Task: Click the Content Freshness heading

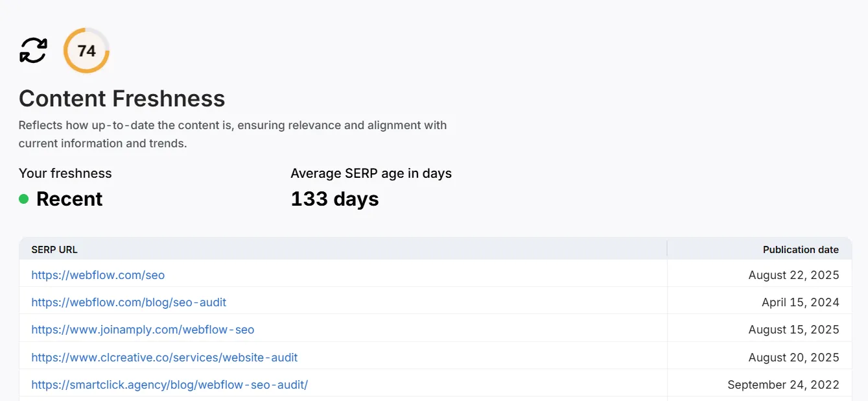Action: tap(122, 98)
